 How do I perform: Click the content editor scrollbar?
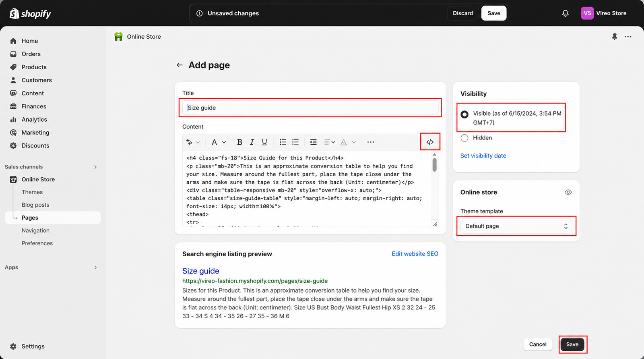(x=434, y=165)
